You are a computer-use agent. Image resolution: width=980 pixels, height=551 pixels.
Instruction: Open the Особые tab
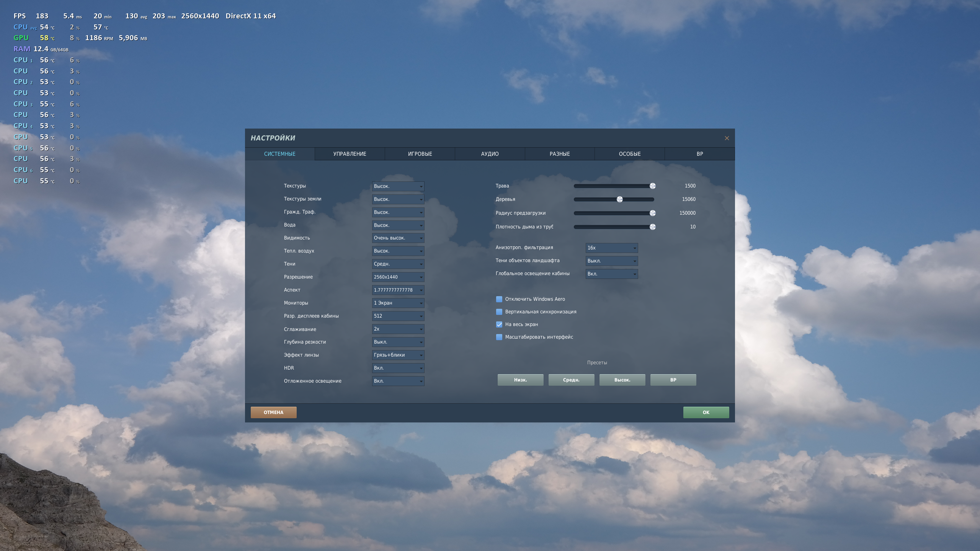pyautogui.click(x=630, y=154)
